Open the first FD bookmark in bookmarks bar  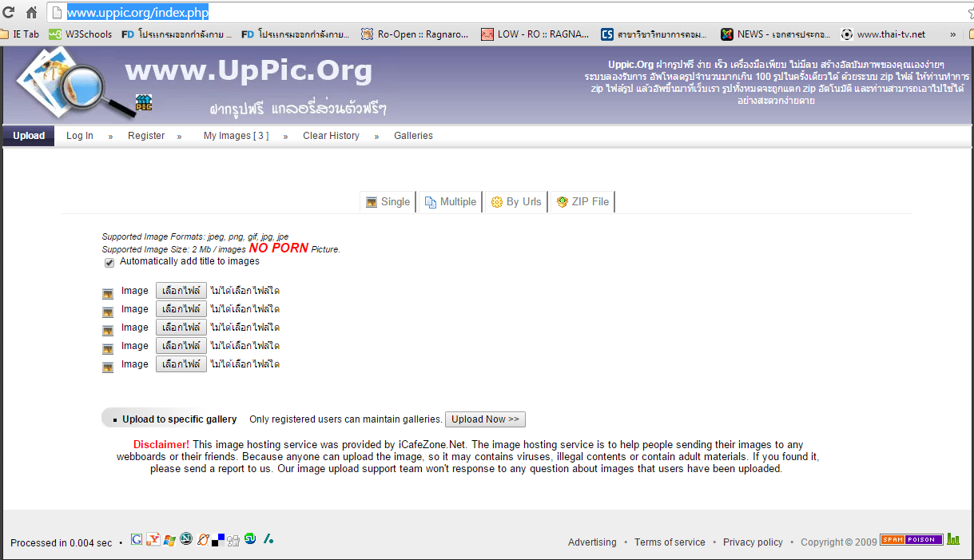tap(177, 34)
